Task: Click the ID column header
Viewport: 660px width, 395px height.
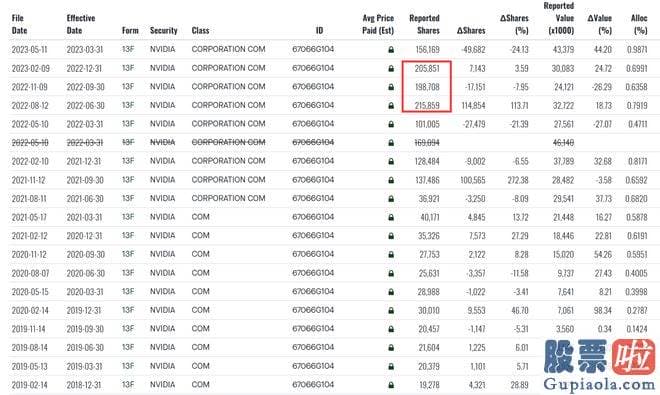Action: 319,30
